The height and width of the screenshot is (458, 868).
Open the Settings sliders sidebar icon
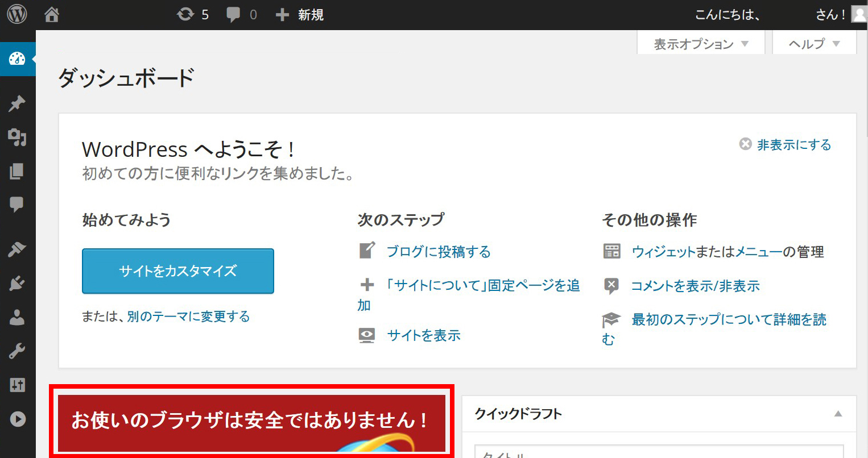coord(17,385)
